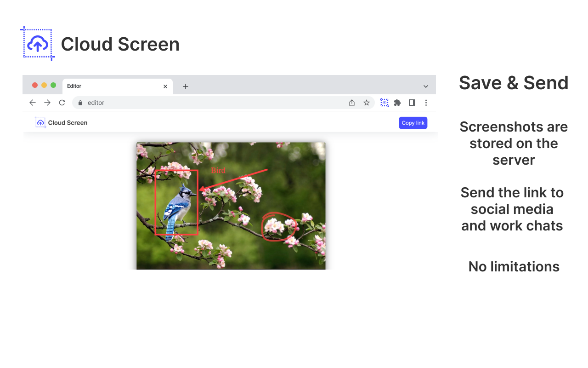Click the large Cloud Screen upload logo

(38, 44)
